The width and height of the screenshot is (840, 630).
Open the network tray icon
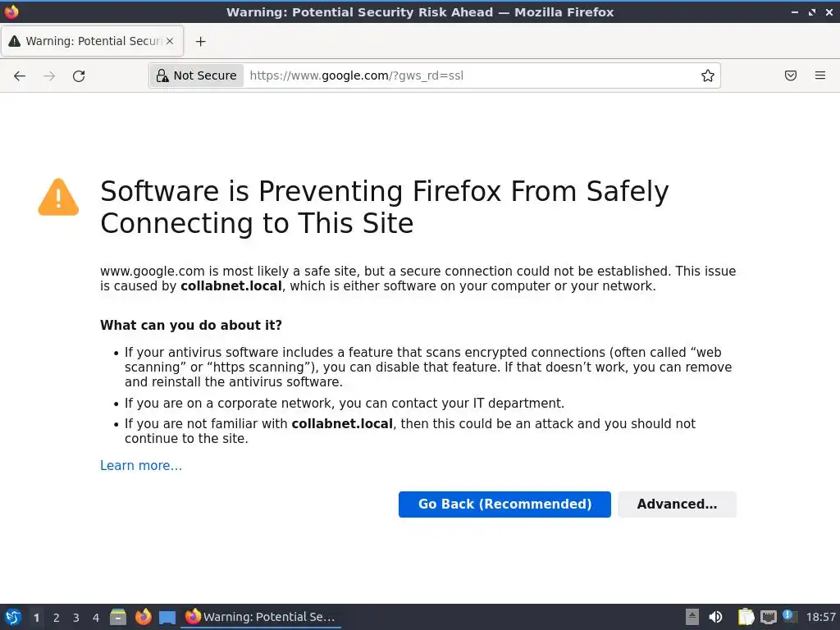(768, 617)
